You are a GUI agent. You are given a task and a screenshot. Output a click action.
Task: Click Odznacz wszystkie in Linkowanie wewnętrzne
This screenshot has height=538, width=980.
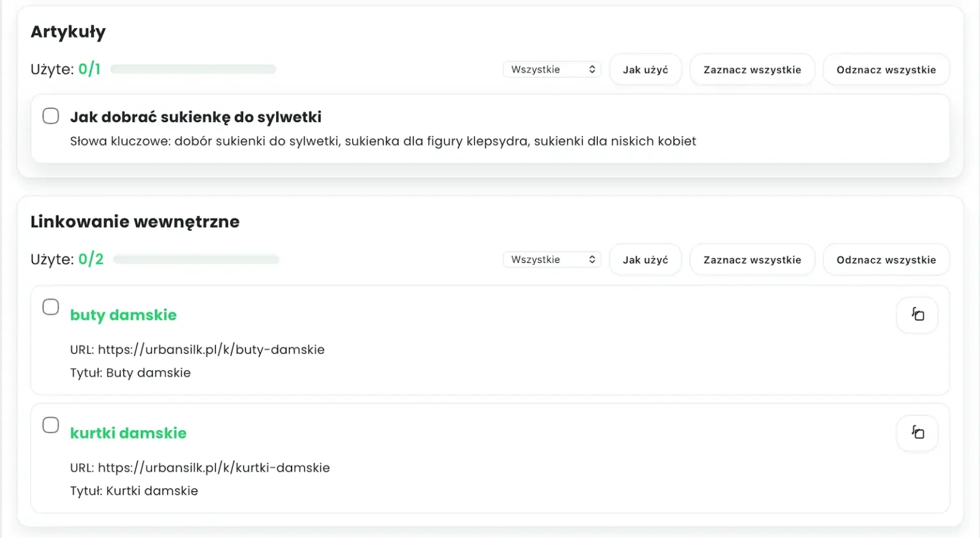[886, 259]
